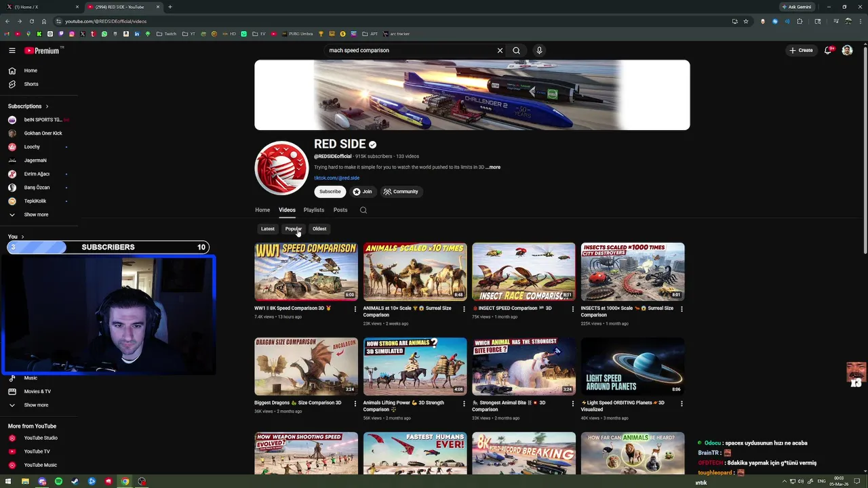The height and width of the screenshot is (488, 868).
Task: Go back in browser history
Action: (7, 21)
